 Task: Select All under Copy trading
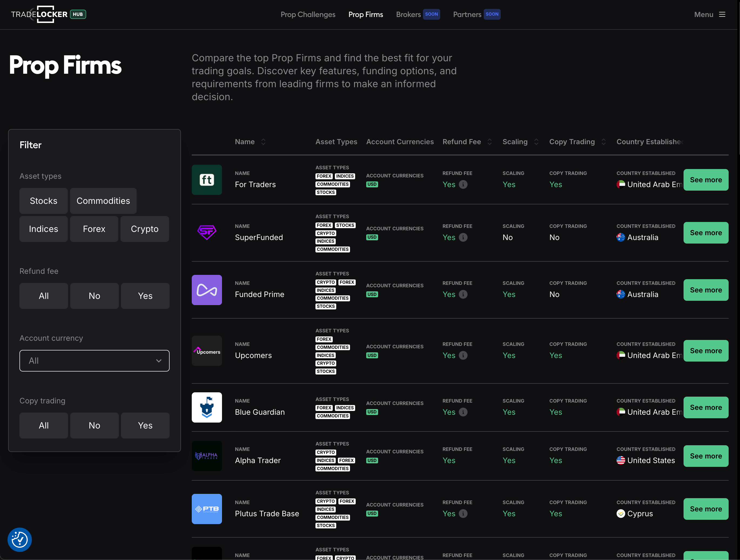43,426
